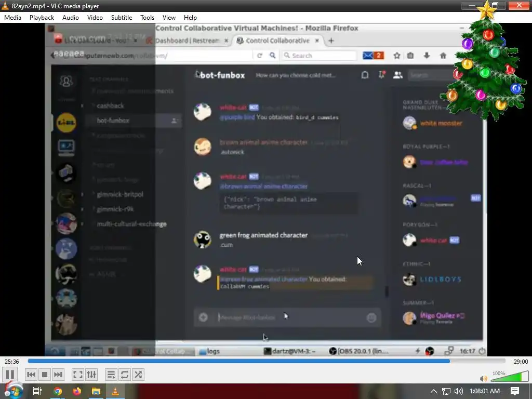Click the white monster member name

441,123
